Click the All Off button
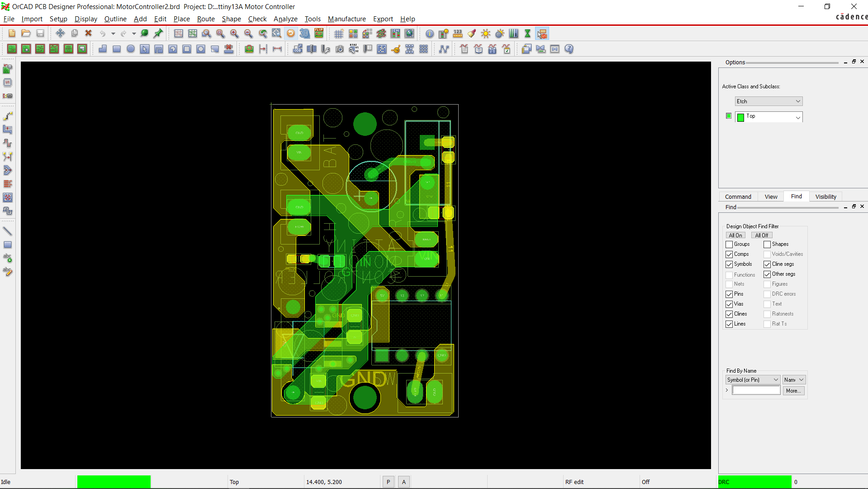The image size is (868, 489). pos(762,235)
